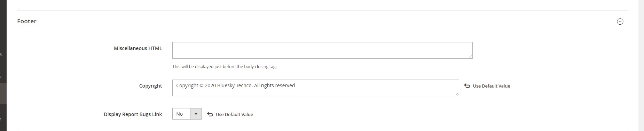Click the Footer section heading

pyautogui.click(x=27, y=21)
